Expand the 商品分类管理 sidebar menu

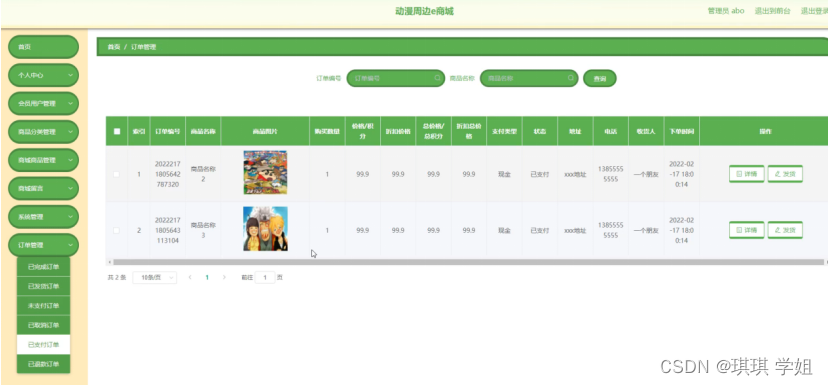[43, 132]
